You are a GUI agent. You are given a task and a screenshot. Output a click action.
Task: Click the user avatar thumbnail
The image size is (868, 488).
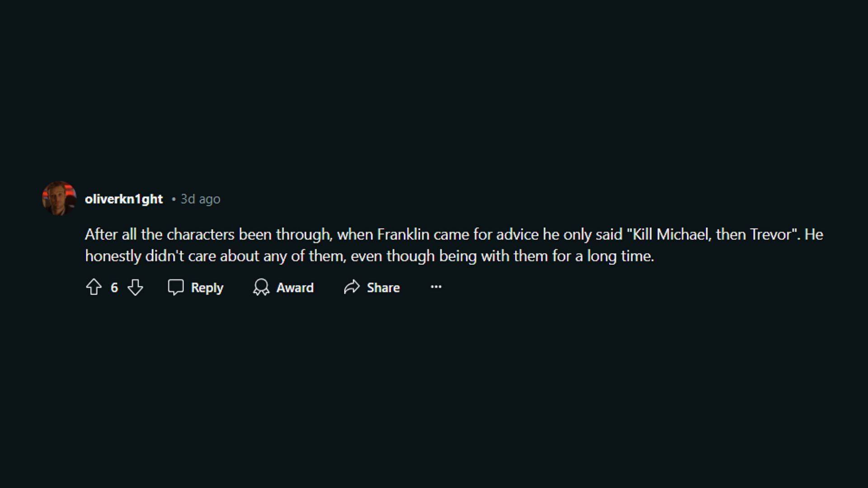(x=58, y=198)
